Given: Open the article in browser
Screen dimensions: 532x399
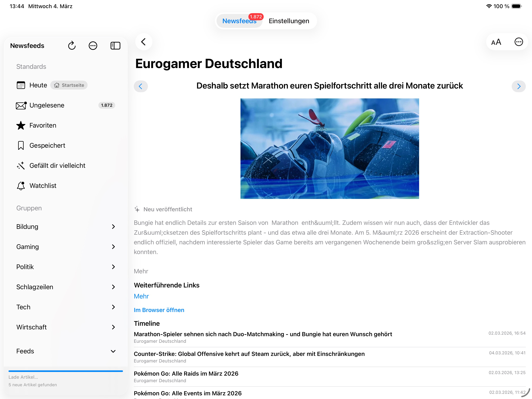Looking at the screenshot, I should pyautogui.click(x=159, y=310).
